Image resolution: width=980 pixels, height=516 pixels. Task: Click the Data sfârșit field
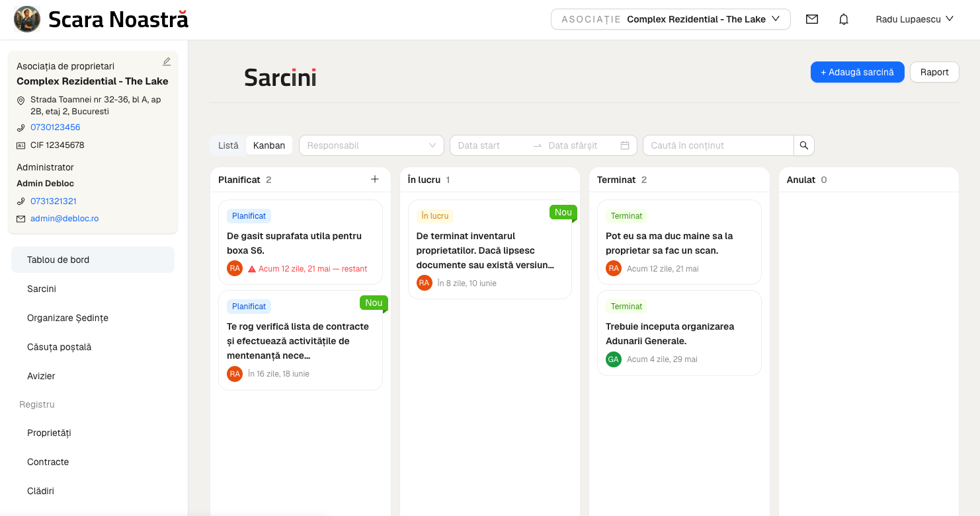pos(580,145)
